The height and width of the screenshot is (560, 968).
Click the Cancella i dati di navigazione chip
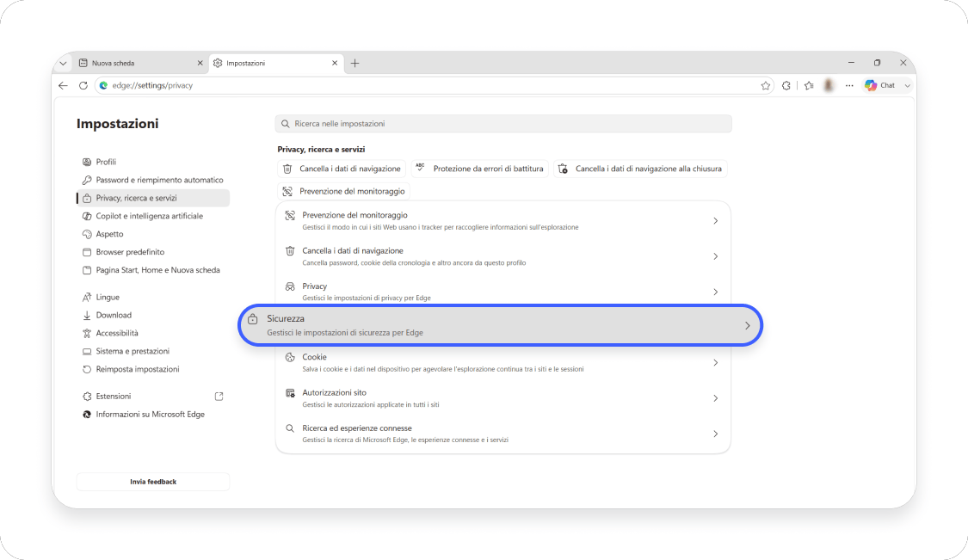(342, 169)
